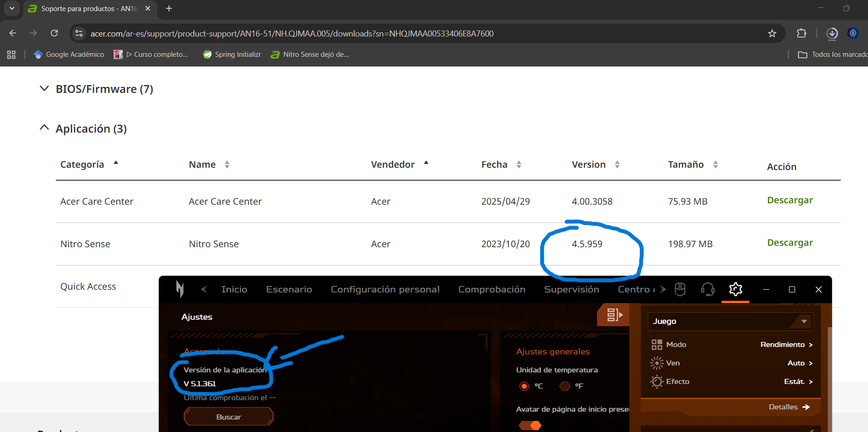This screenshot has width=868, height=432.
Task: Click the orange panel collapse icon beside Ajustes
Action: pyautogui.click(x=614, y=315)
